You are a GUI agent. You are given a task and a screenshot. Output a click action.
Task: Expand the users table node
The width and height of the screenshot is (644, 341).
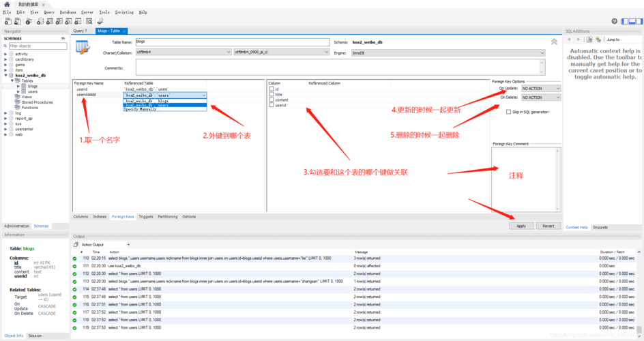coord(18,91)
